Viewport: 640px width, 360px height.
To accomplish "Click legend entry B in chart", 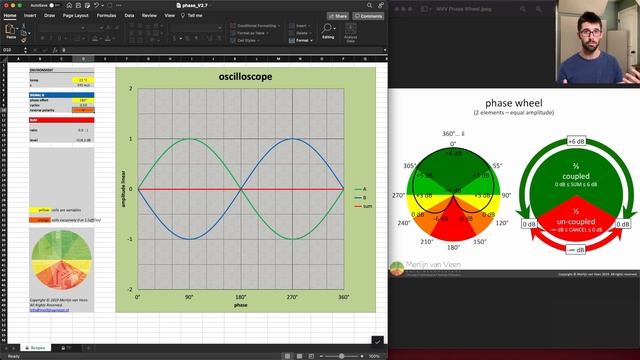I will (x=360, y=198).
